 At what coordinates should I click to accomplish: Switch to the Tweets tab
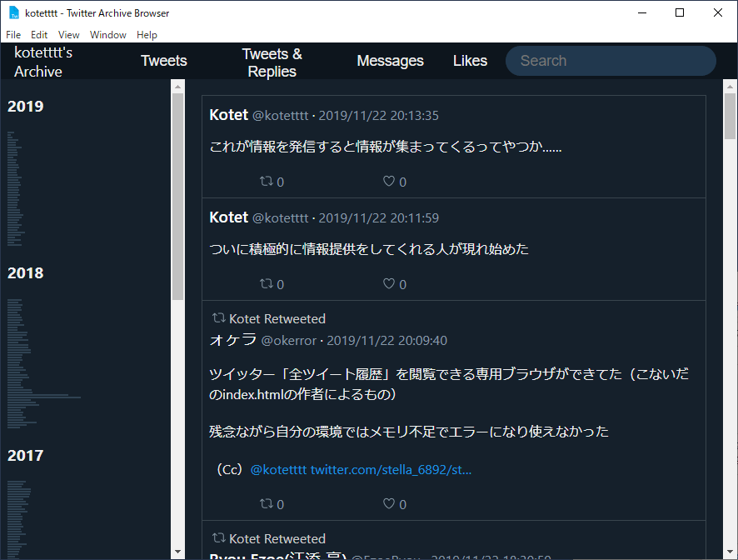(164, 61)
